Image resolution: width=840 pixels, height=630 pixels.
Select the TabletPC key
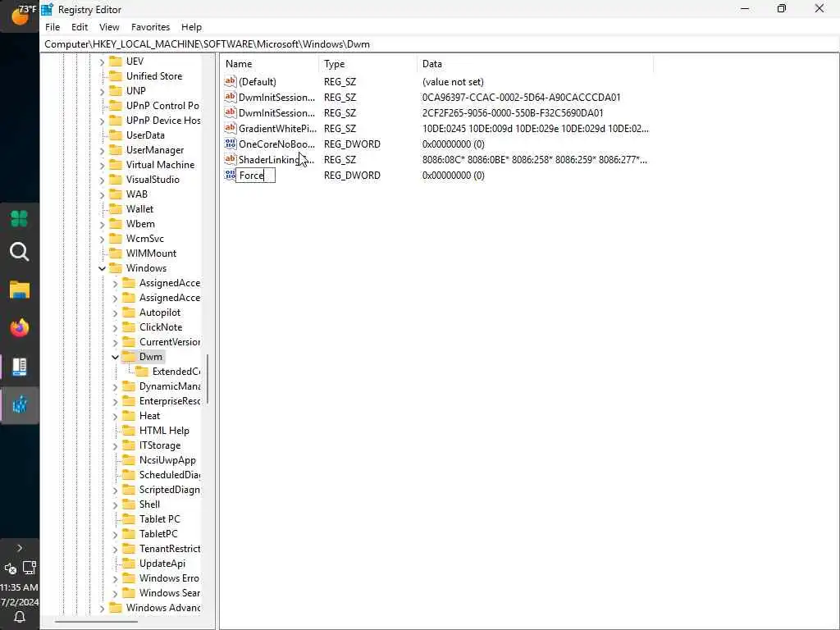click(158, 533)
